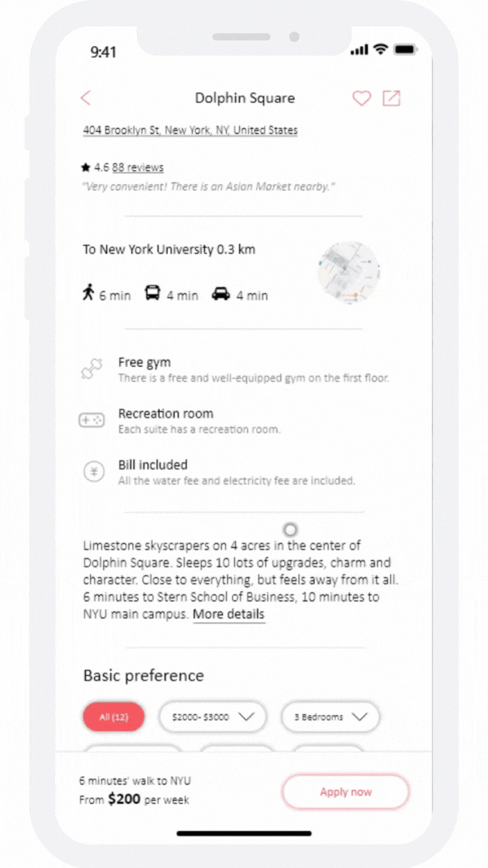Tap the Free gym dumbbell icon
488x868 pixels.
click(92, 368)
